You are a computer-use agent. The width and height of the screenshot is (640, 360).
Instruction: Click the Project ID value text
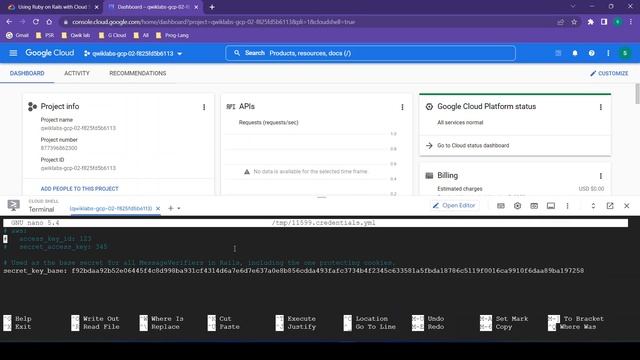[x=78, y=168]
